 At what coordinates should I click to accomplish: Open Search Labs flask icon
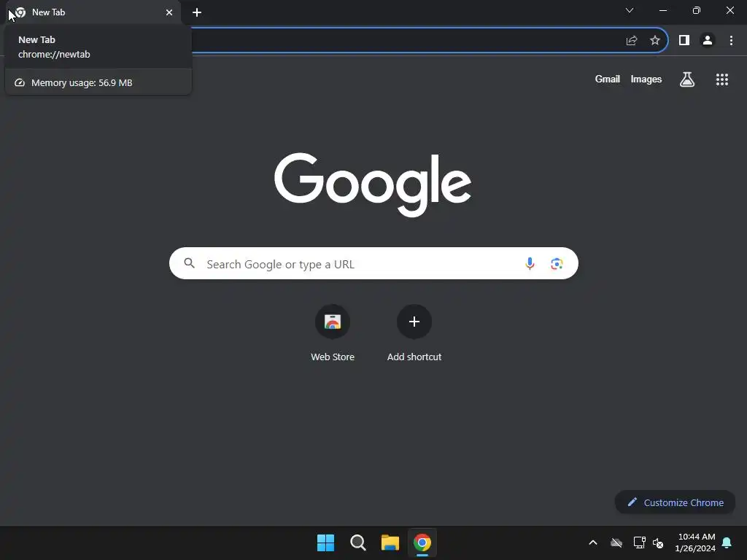[x=687, y=79]
